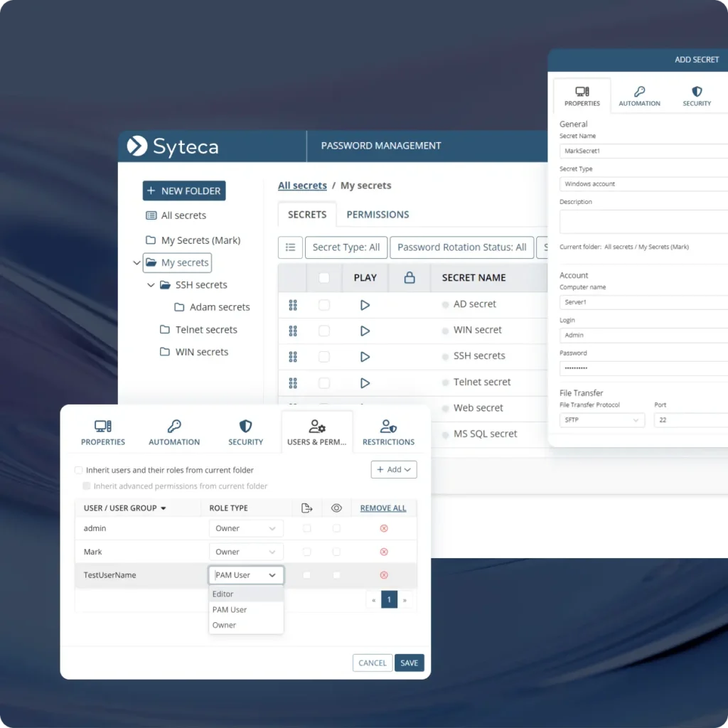Click drag handle icon for AD secret

[x=292, y=305]
